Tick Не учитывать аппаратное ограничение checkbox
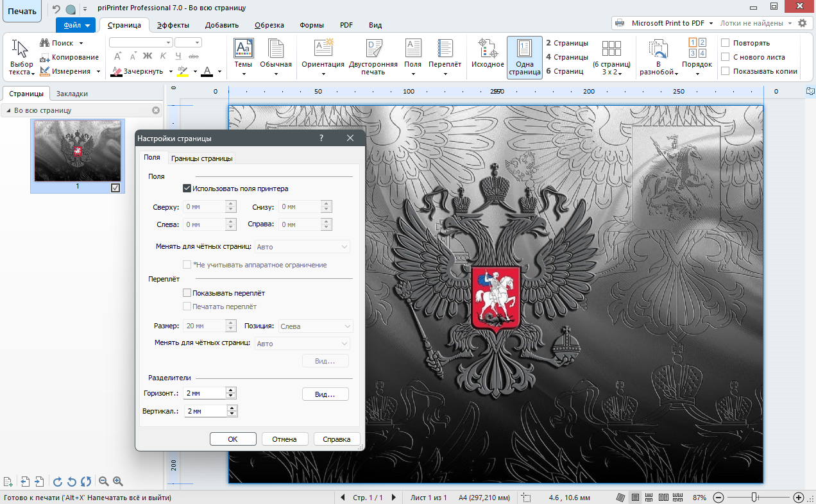This screenshot has height=504, width=816. (187, 265)
